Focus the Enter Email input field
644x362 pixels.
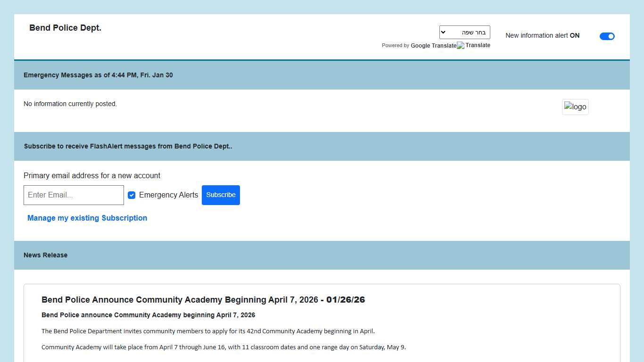tap(74, 195)
